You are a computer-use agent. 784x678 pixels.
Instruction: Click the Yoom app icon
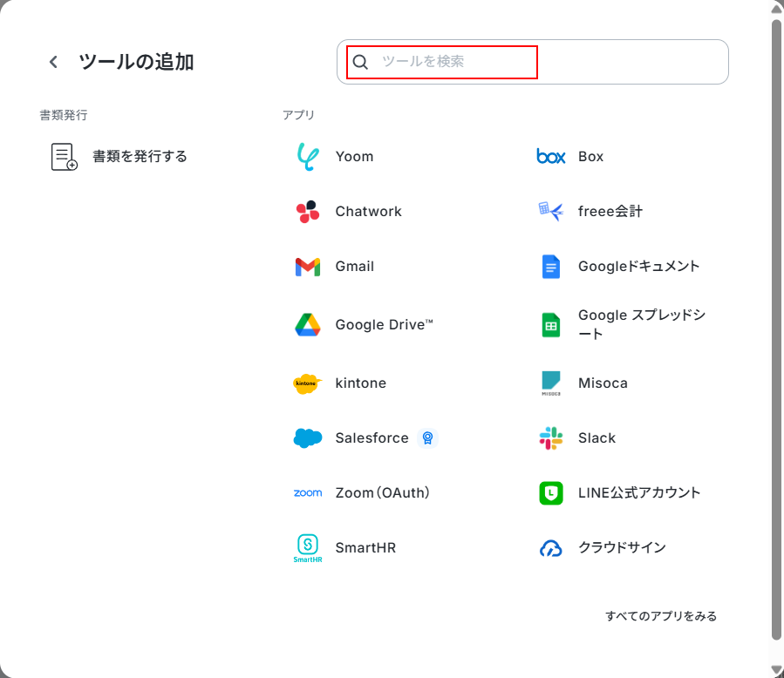308,157
